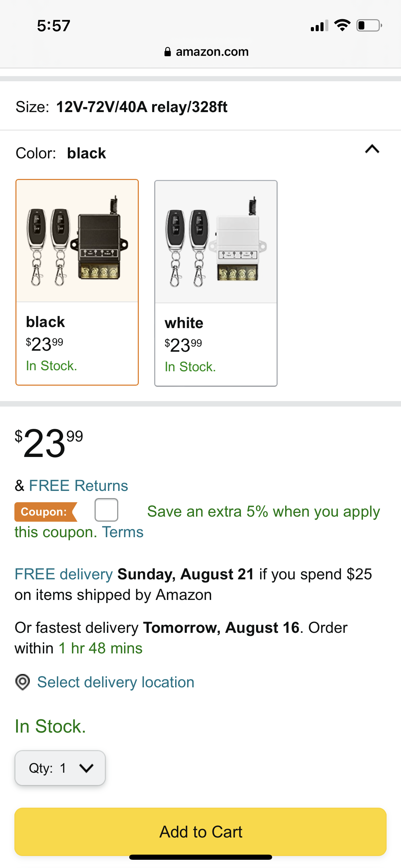401x868 pixels.
Task: Tap the white relay product thumbnail image
Action: [216, 242]
